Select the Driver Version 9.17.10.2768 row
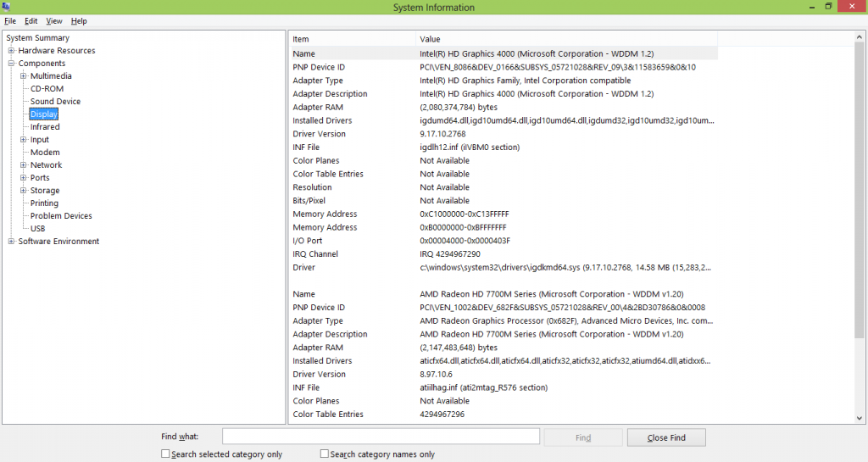 point(504,133)
